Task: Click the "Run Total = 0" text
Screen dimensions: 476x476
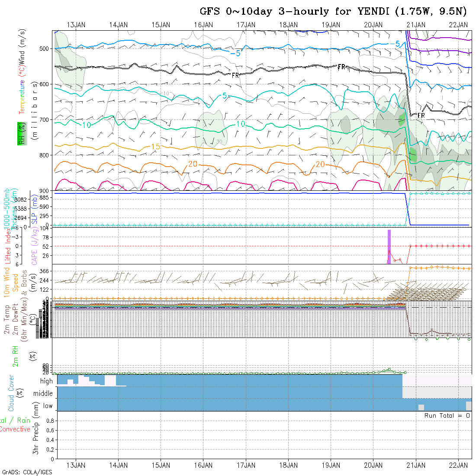Action: click(x=447, y=415)
